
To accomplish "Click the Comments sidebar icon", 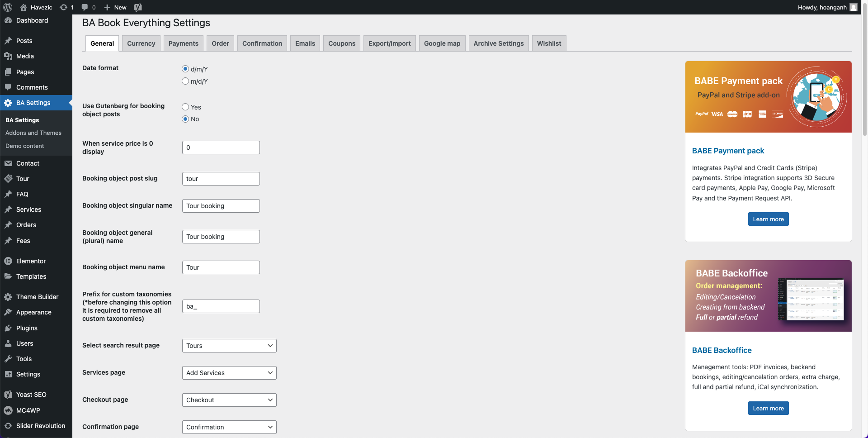I will [x=8, y=87].
